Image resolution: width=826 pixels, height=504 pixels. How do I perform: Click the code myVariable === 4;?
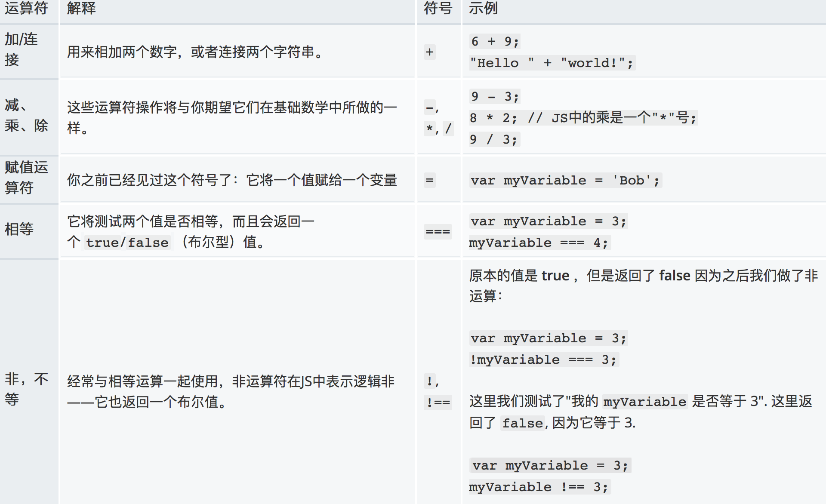pos(539,243)
